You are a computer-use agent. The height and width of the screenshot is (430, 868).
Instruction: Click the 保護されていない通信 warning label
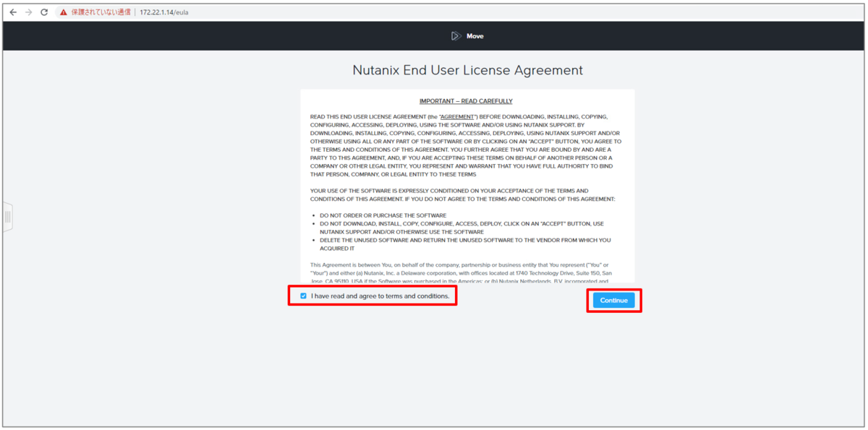(101, 12)
